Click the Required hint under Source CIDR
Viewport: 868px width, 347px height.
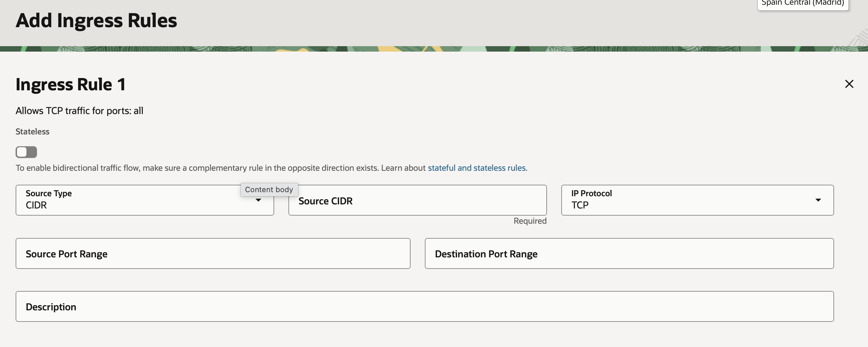(x=530, y=221)
